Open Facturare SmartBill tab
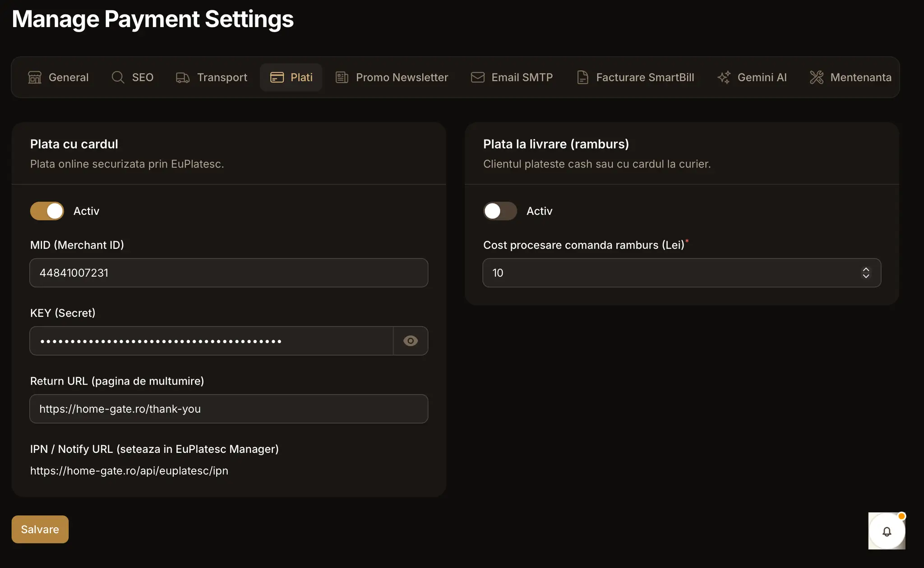The height and width of the screenshot is (568, 924). click(635, 78)
